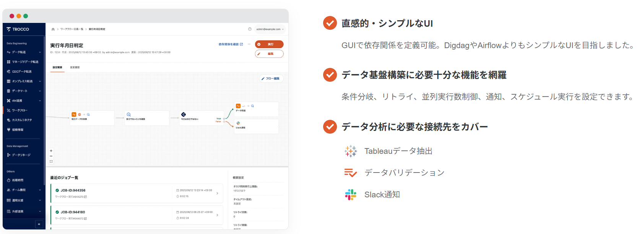
Task: Click the help question mark icon
Action: click(250, 29)
